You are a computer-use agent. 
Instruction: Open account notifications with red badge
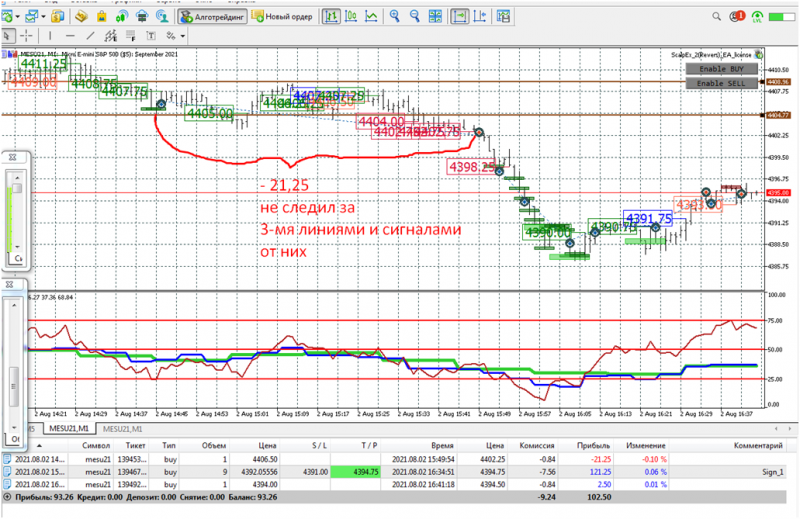pos(737,16)
